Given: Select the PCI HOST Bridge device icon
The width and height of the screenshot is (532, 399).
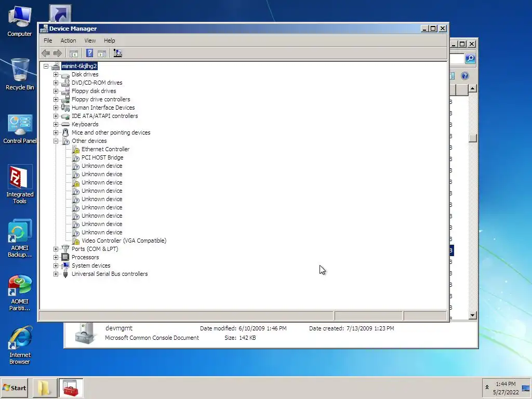Looking at the screenshot, I should pyautogui.click(x=76, y=158).
